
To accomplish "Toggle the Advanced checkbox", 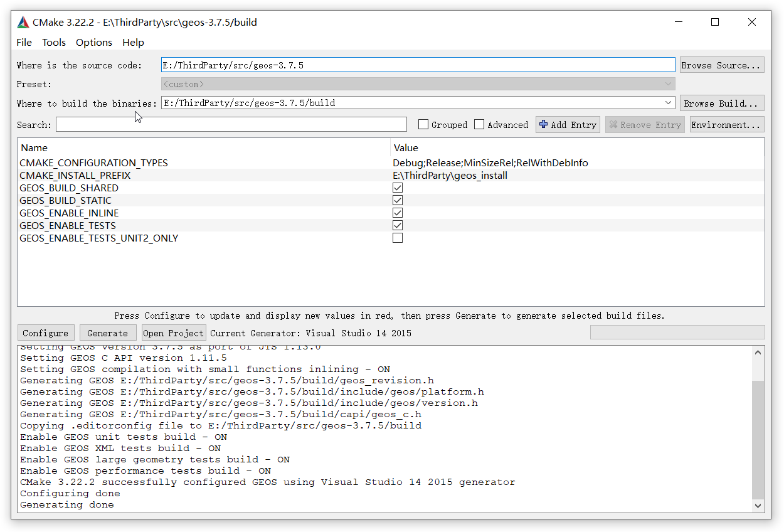I will (479, 124).
